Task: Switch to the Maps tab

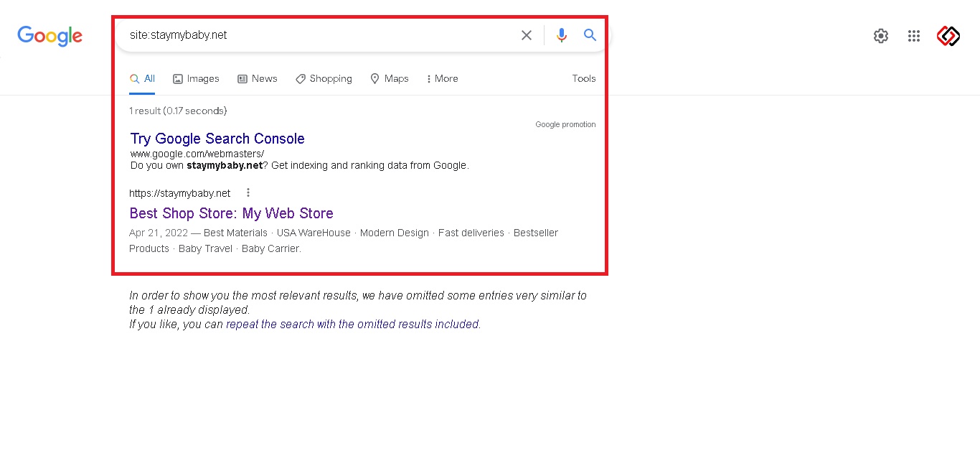Action: [390, 79]
